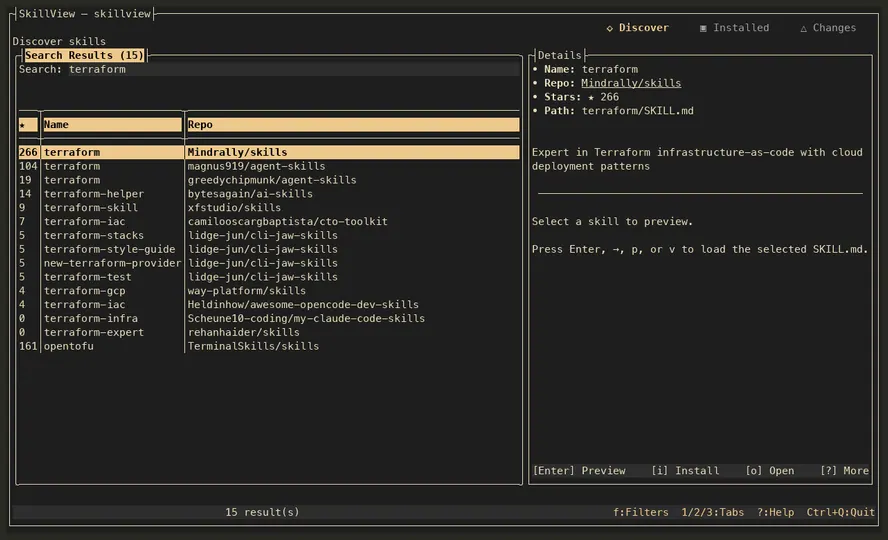Select the terraform-skill row

click(269, 208)
